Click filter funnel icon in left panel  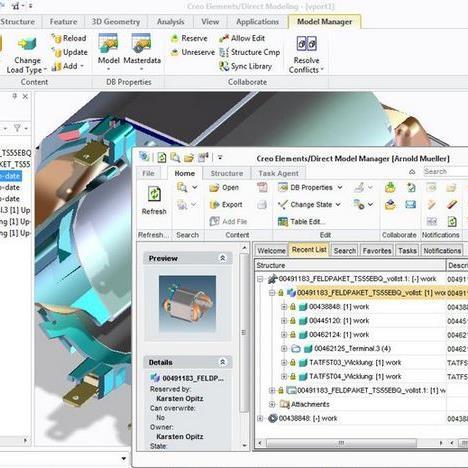point(17,128)
